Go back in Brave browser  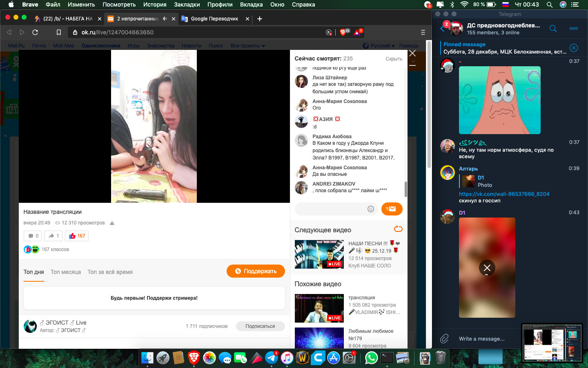click(x=9, y=32)
